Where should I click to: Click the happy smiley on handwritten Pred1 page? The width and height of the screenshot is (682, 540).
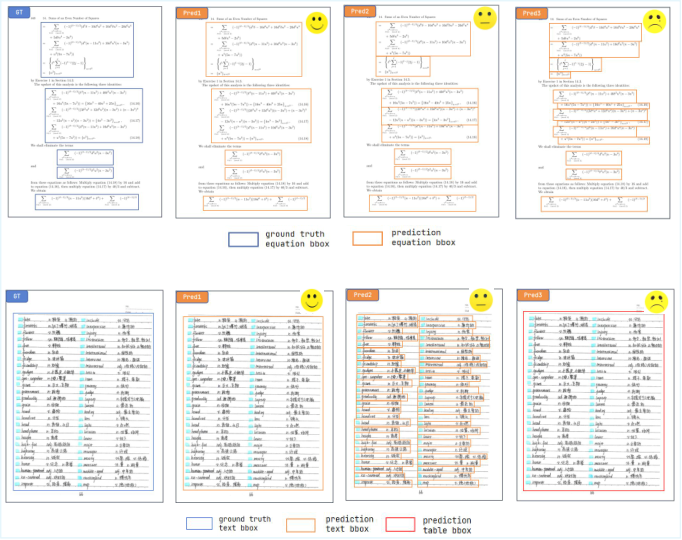(312, 300)
